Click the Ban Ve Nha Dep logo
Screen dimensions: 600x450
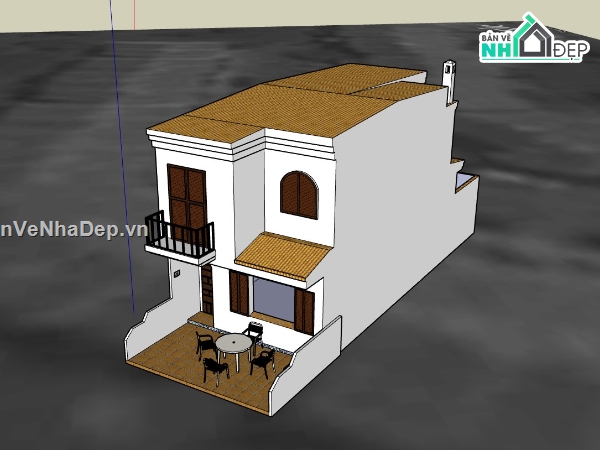coord(532,40)
